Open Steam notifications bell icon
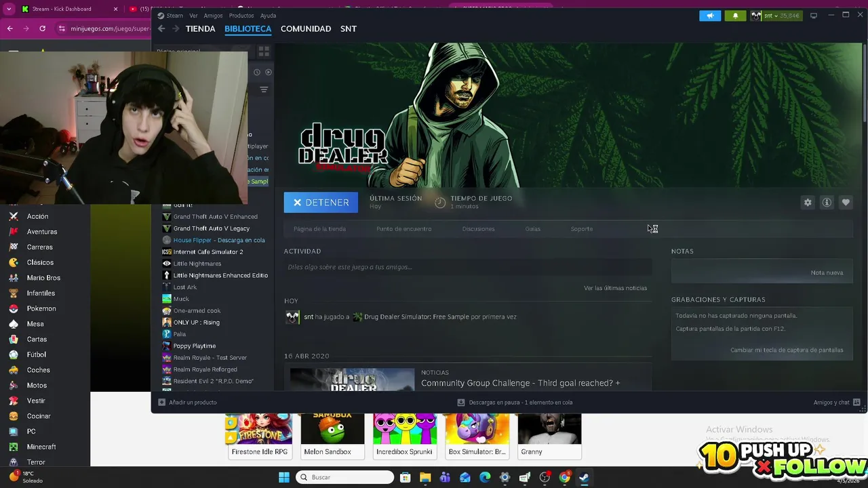Image resolution: width=868 pixels, height=488 pixels. pyautogui.click(x=735, y=16)
